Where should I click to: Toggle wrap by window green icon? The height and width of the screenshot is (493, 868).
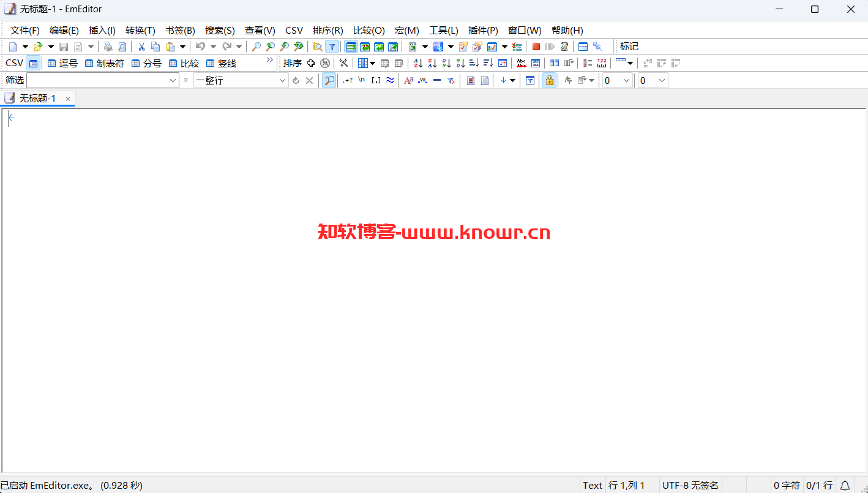click(379, 47)
